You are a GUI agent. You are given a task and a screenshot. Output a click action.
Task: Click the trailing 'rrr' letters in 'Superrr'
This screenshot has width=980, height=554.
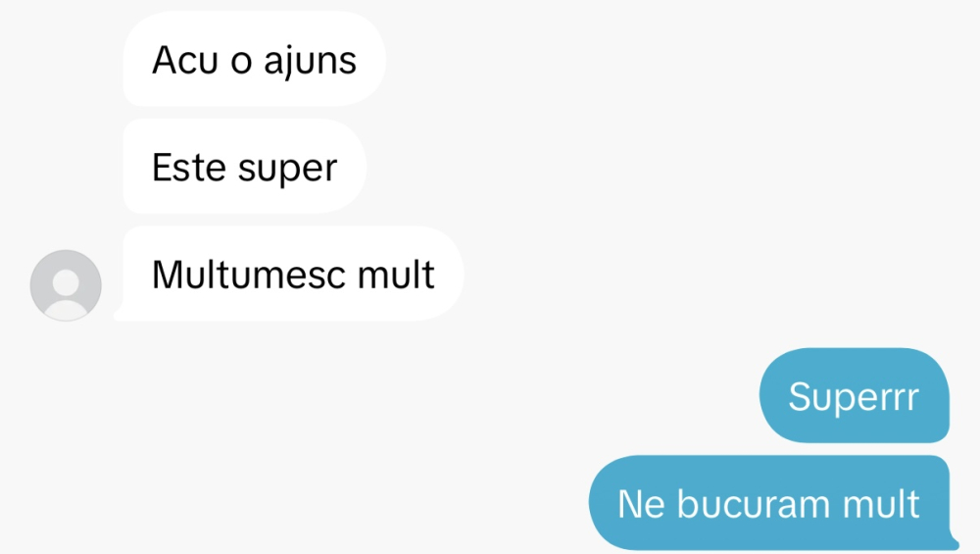tap(898, 400)
